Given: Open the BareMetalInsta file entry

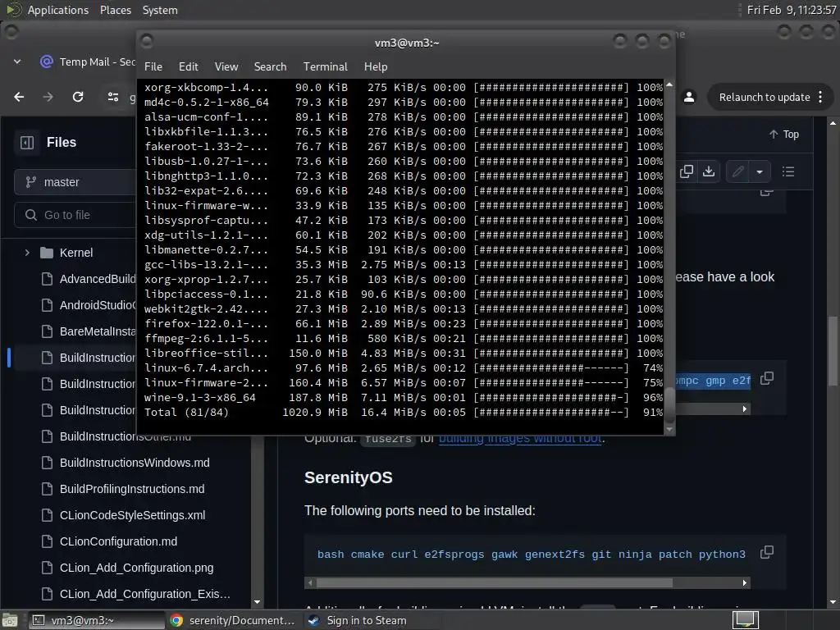Looking at the screenshot, I should 98,331.
